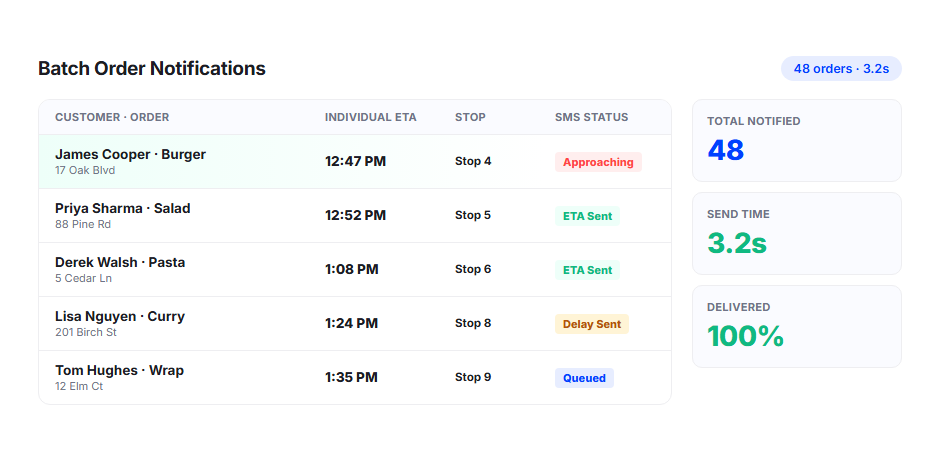Click the Delay Sent status badge
This screenshot has height=460, width=940.
pyautogui.click(x=592, y=324)
